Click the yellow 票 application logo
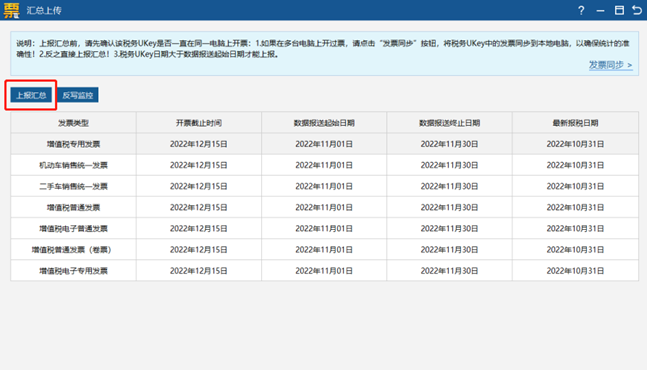The height and width of the screenshot is (370, 647). click(x=12, y=10)
